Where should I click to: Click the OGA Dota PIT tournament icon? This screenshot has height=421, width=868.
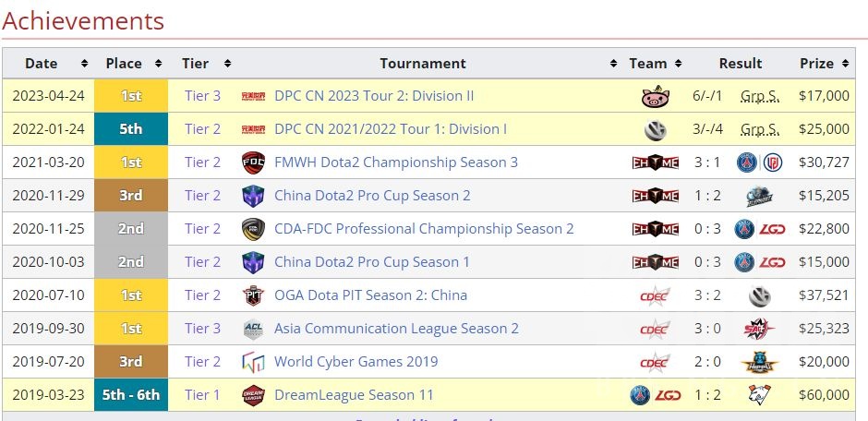pos(252,295)
